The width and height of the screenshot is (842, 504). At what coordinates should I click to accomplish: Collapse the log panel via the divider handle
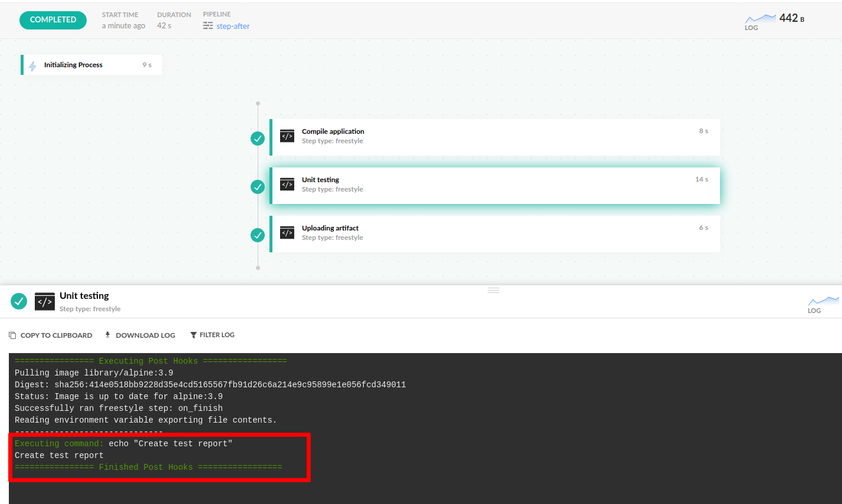493,289
